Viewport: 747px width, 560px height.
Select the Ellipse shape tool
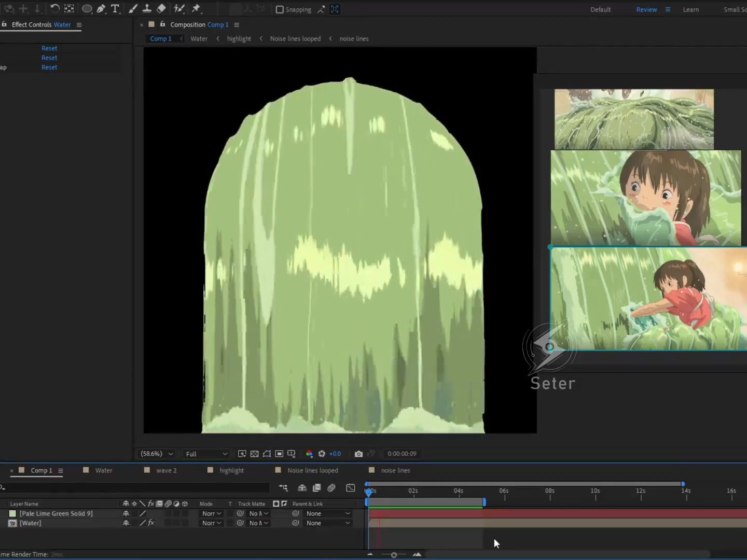87,9
